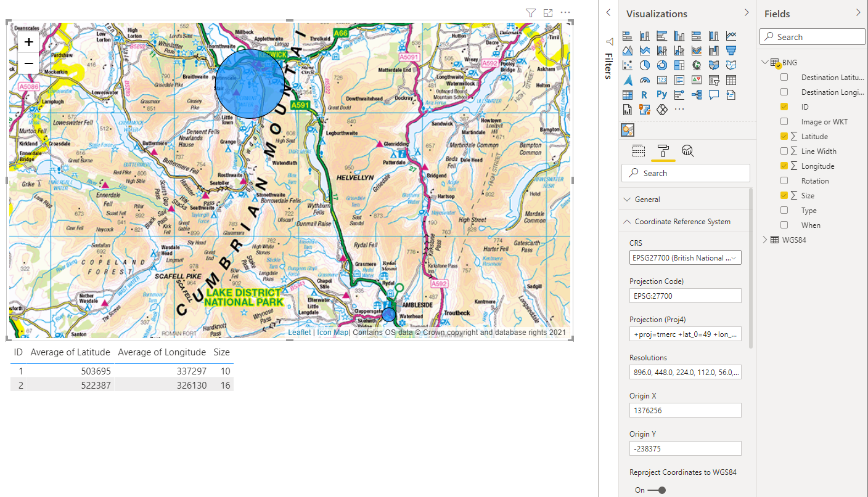868x497 pixels.
Task: Open focus mode for the map visual
Action: pos(548,12)
